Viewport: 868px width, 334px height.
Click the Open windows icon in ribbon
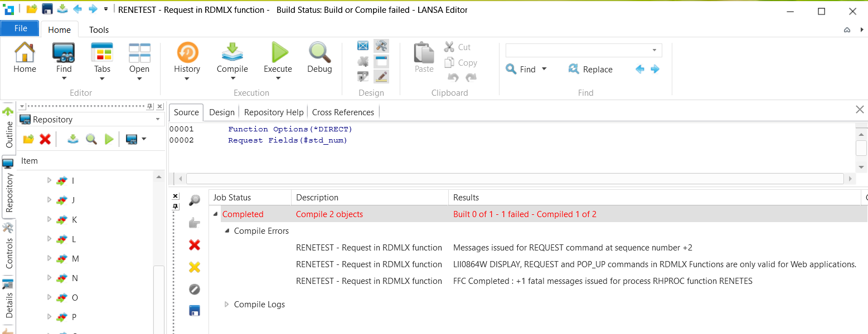tap(139, 52)
